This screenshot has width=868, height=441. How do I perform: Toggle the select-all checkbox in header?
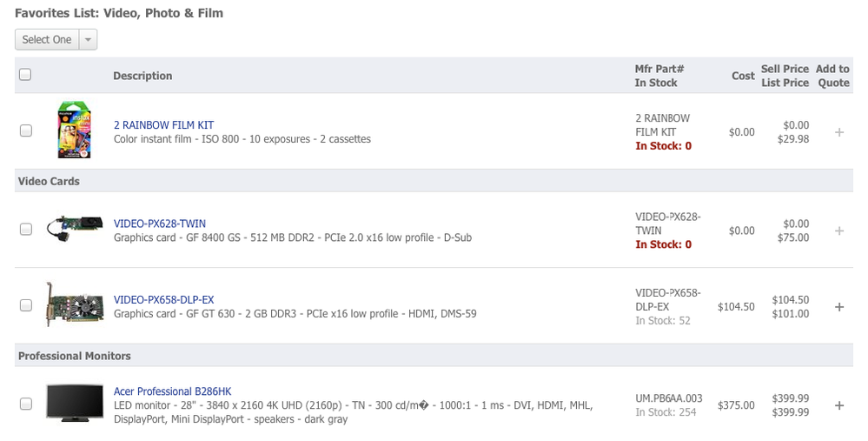tap(25, 75)
